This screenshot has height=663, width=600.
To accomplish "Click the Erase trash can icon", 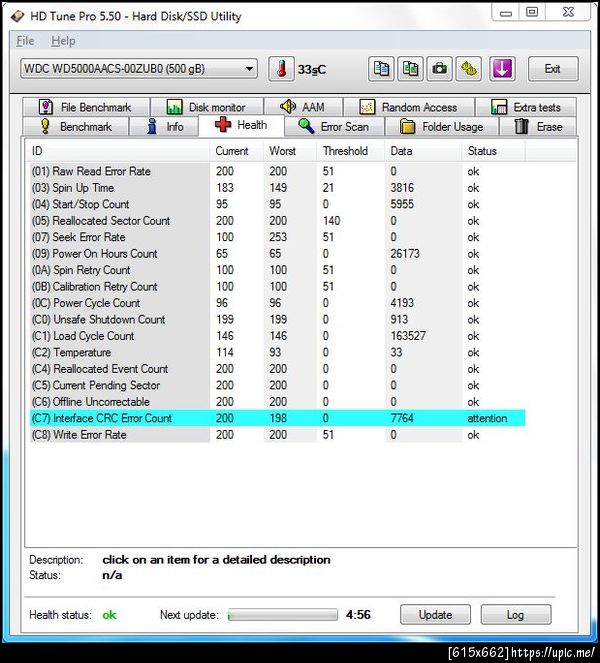I will click(521, 126).
